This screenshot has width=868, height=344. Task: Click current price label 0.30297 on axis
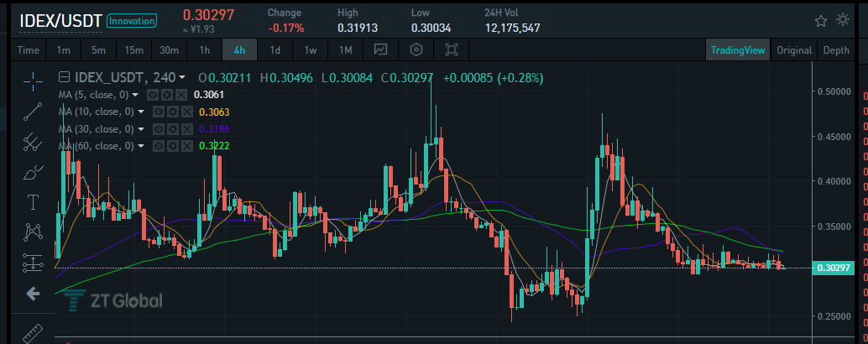pyautogui.click(x=834, y=268)
